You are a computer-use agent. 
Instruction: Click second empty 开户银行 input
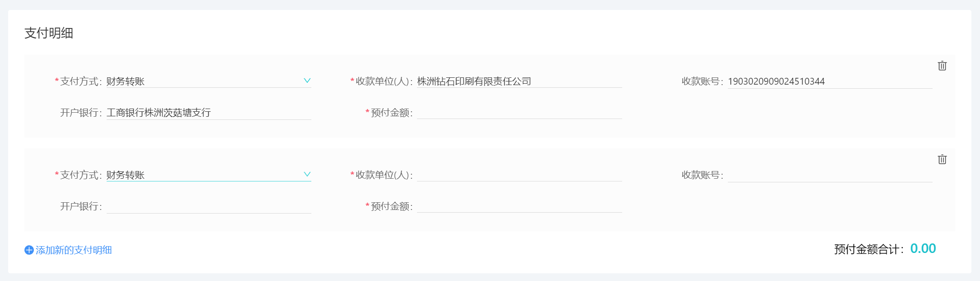(209, 206)
